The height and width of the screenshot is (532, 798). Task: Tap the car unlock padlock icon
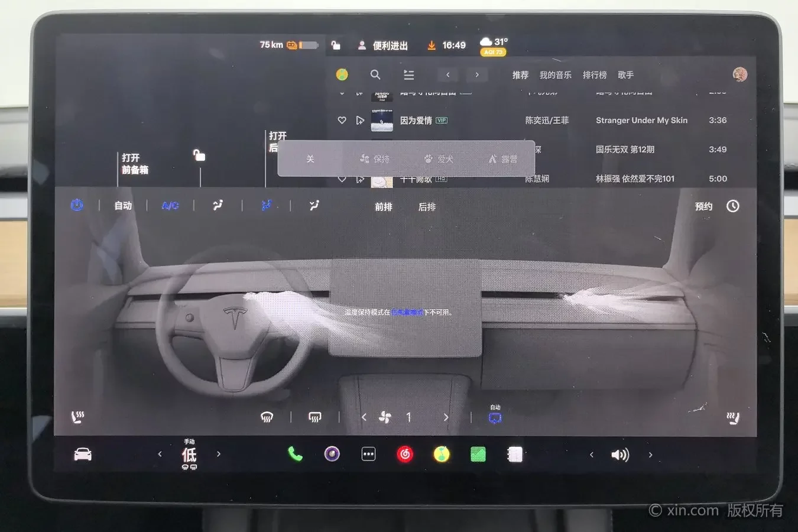click(x=199, y=155)
